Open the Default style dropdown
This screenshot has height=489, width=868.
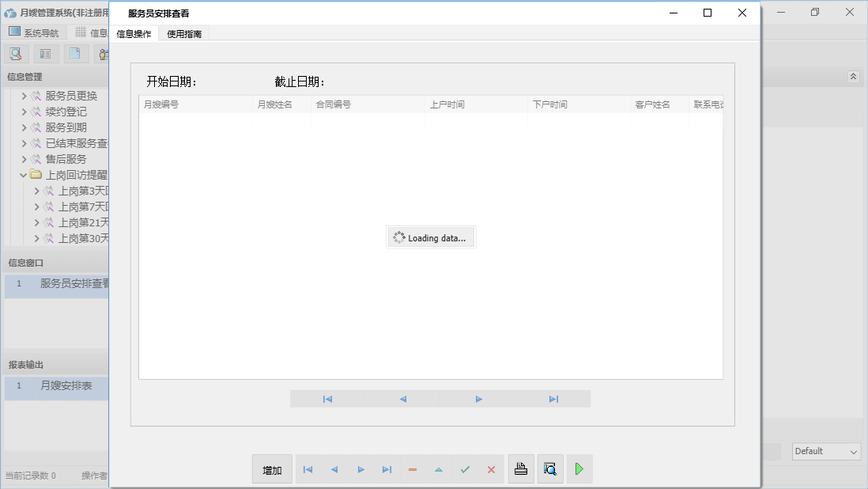(825, 451)
